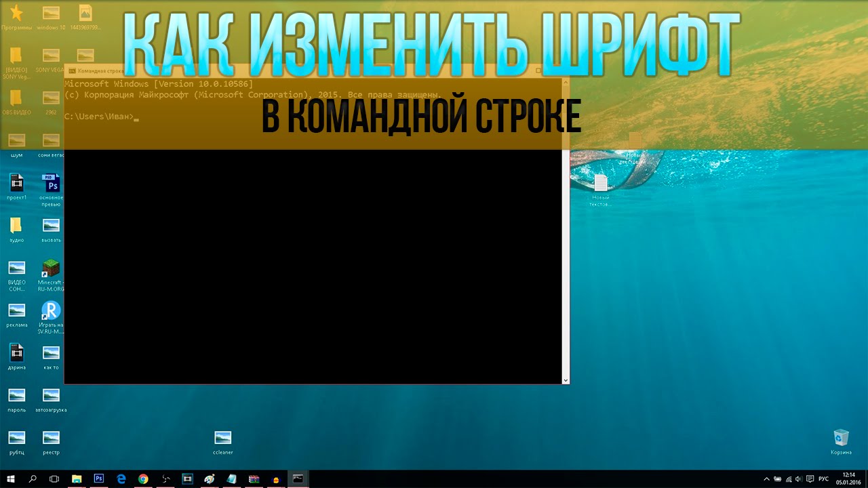Image resolution: width=868 pixels, height=488 pixels.
Task: Show hidden tray icons chevron
Action: [766, 479]
